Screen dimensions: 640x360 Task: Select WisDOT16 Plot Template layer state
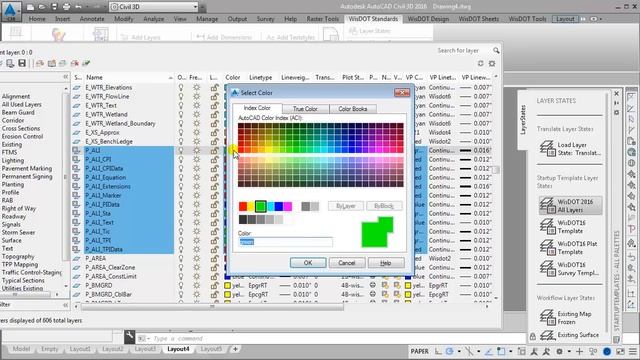tap(571, 248)
